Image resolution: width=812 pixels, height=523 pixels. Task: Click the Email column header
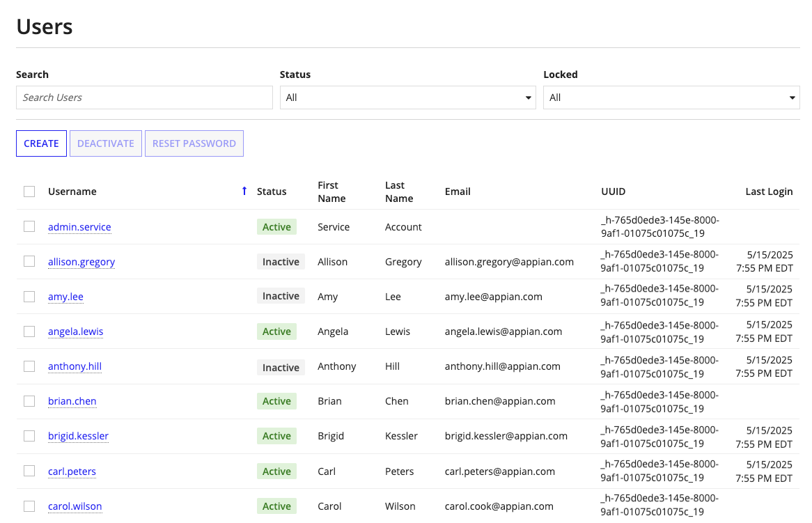[x=458, y=192]
